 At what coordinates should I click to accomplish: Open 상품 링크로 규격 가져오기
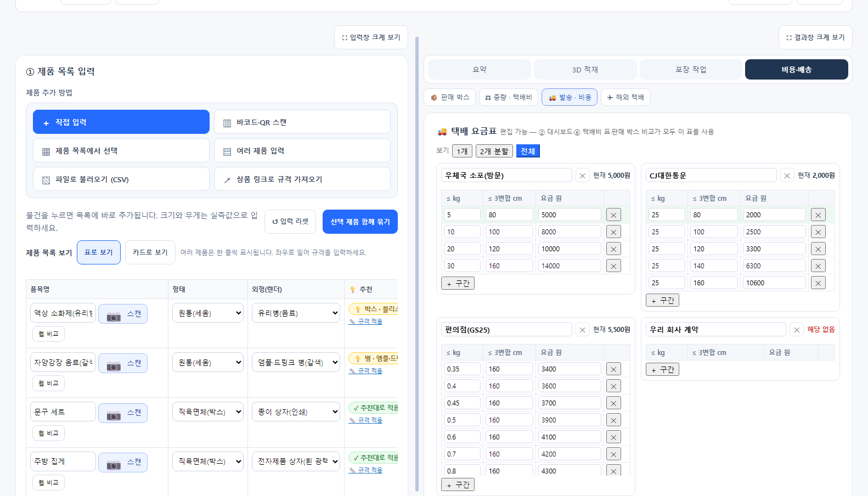point(302,179)
